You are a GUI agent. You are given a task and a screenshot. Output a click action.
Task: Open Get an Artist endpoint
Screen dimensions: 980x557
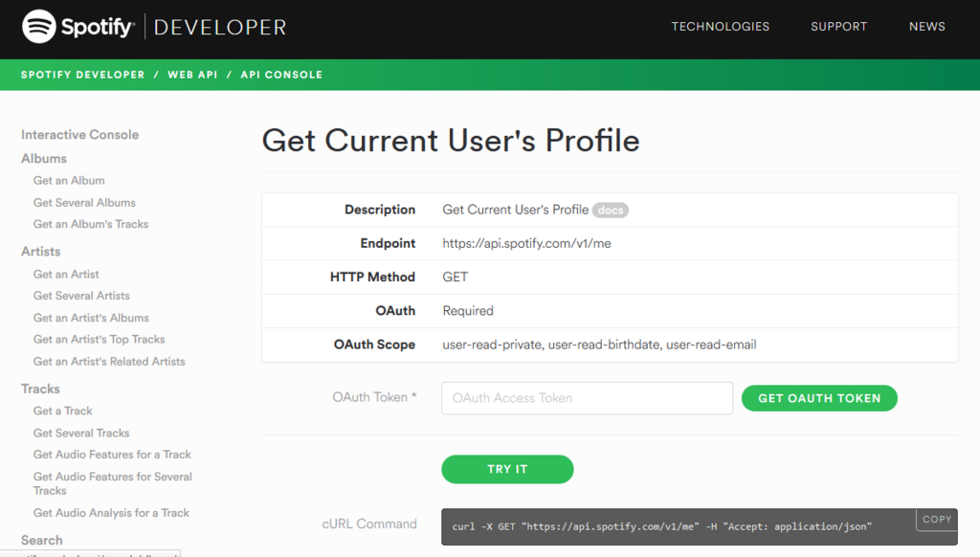point(66,274)
